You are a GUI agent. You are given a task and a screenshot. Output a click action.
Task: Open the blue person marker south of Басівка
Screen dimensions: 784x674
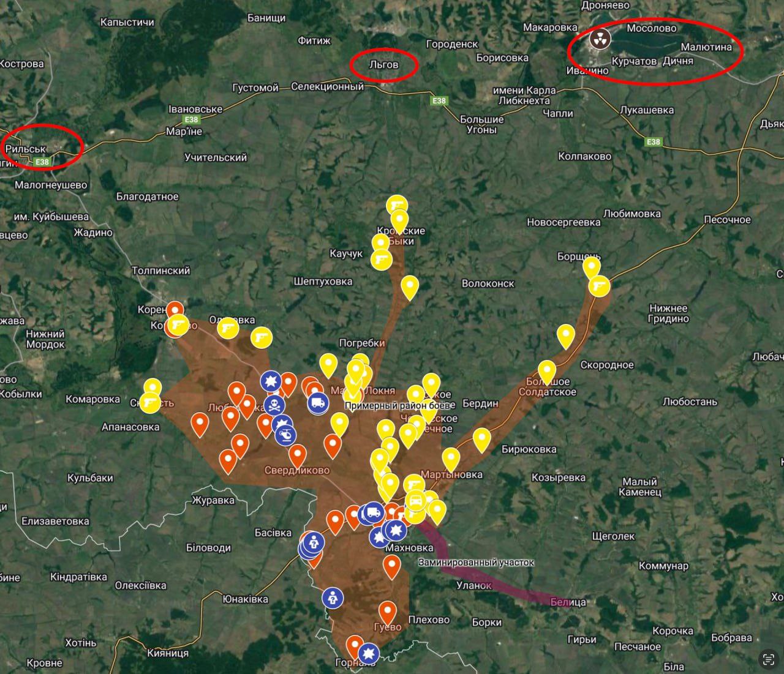coord(333,598)
